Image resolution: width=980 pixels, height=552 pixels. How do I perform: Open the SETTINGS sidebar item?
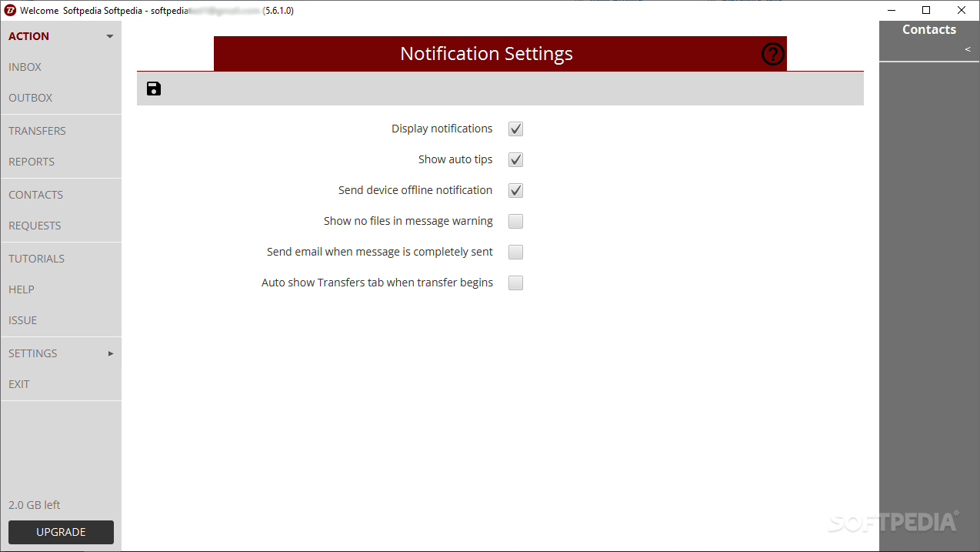coord(33,353)
